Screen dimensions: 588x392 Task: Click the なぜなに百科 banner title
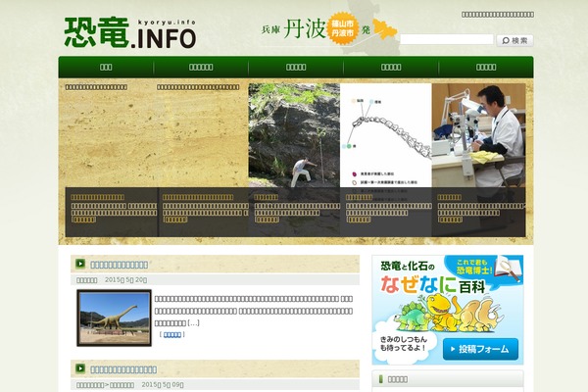[433, 285]
